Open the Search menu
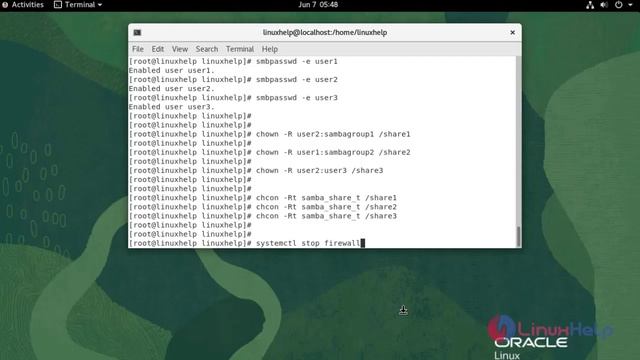Image resolution: width=640 pixels, height=360 pixels. click(x=207, y=49)
